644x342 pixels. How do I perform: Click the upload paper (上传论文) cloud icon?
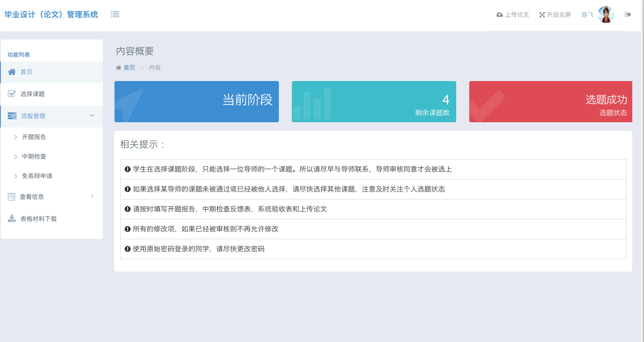(x=499, y=14)
